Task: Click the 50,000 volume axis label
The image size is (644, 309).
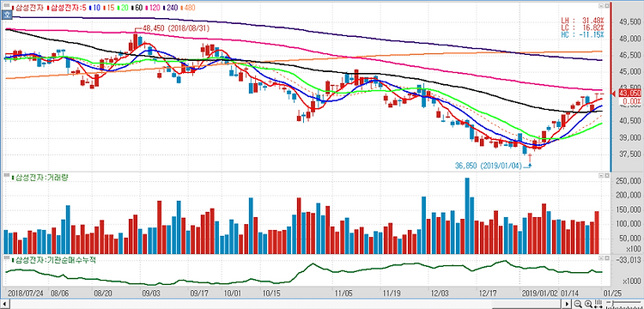Action: (630, 239)
